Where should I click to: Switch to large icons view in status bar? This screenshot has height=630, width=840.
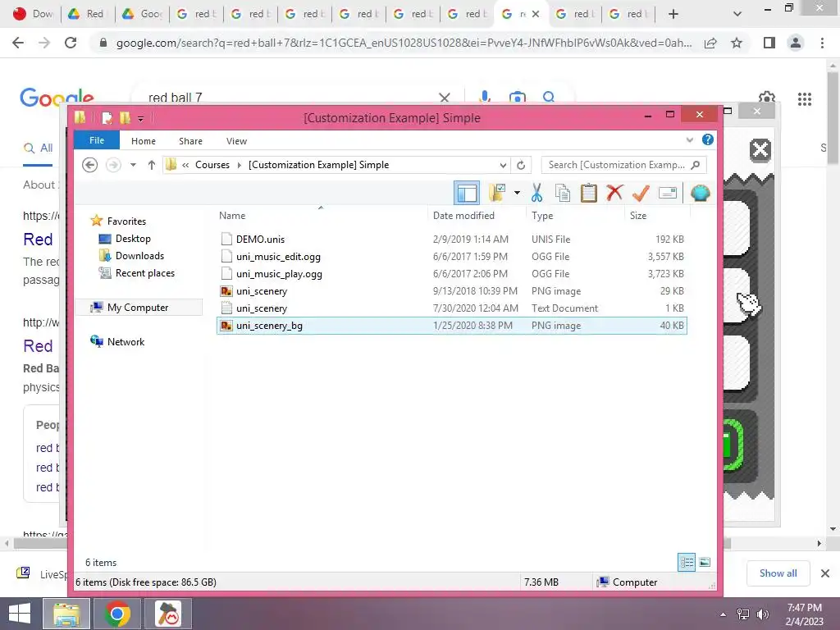[705, 562]
